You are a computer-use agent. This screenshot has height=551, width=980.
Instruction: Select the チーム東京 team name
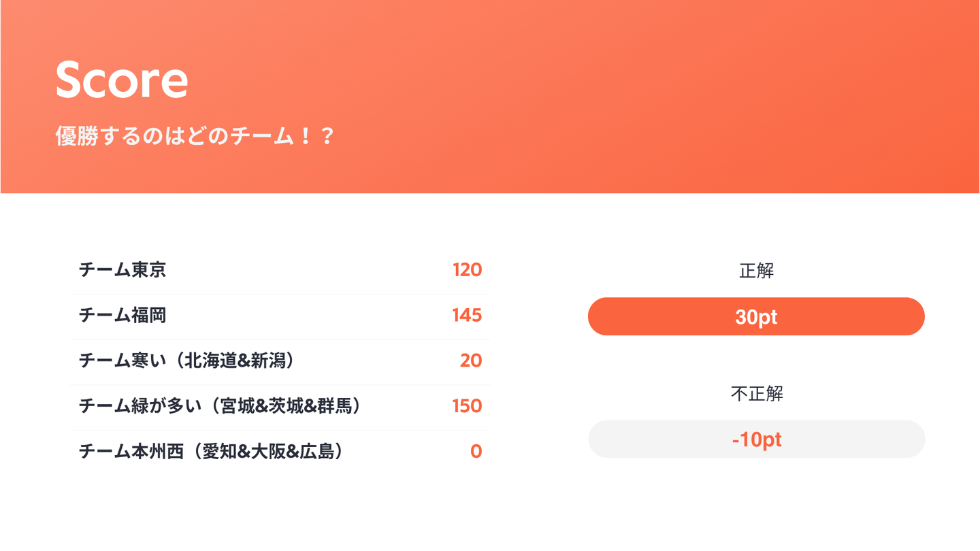122,270
